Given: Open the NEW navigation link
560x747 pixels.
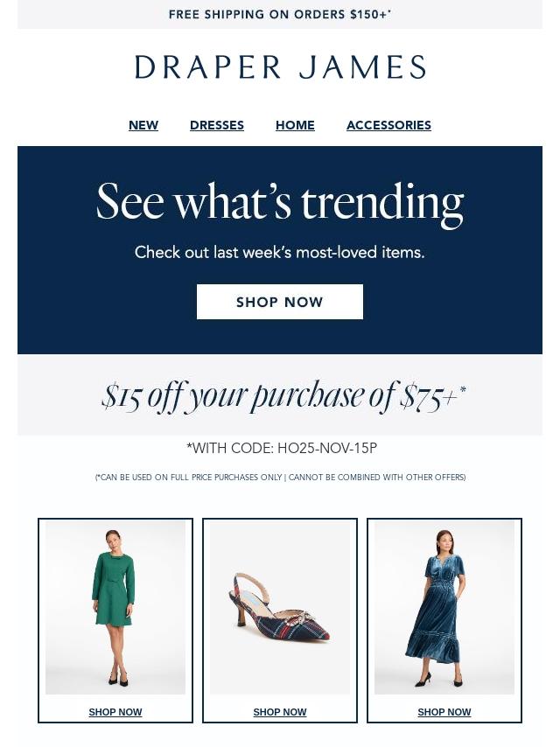Looking at the screenshot, I should 143,125.
